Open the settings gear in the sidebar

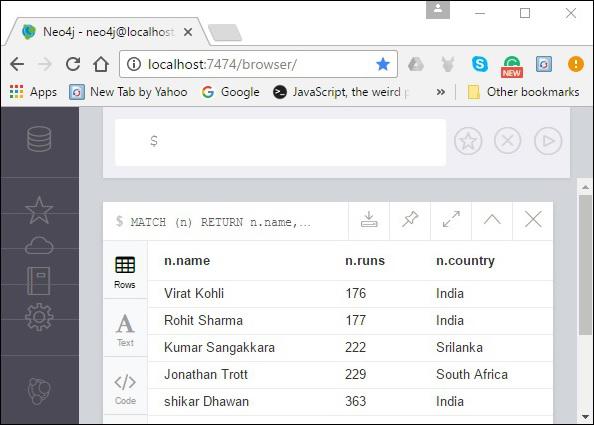[x=39, y=317]
